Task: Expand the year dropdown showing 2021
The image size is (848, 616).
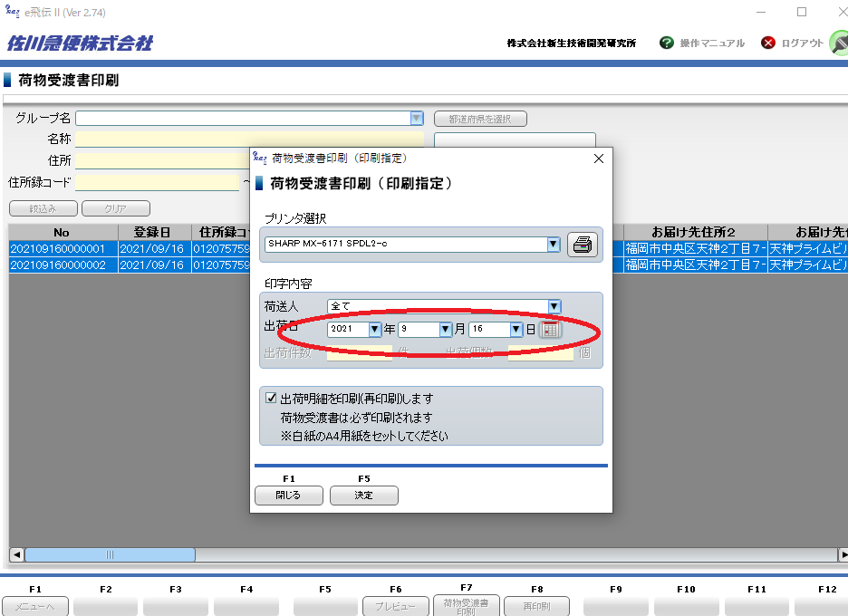Action: point(375,330)
